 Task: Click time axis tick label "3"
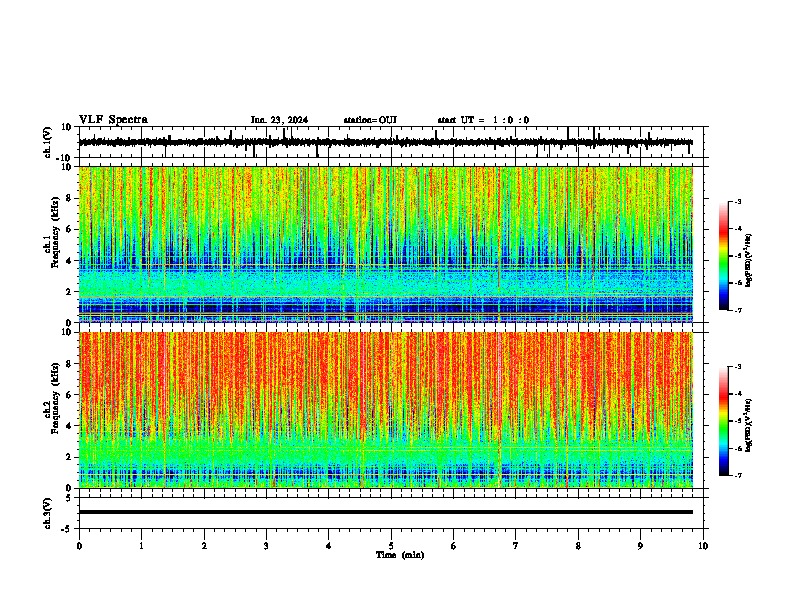[x=266, y=546]
